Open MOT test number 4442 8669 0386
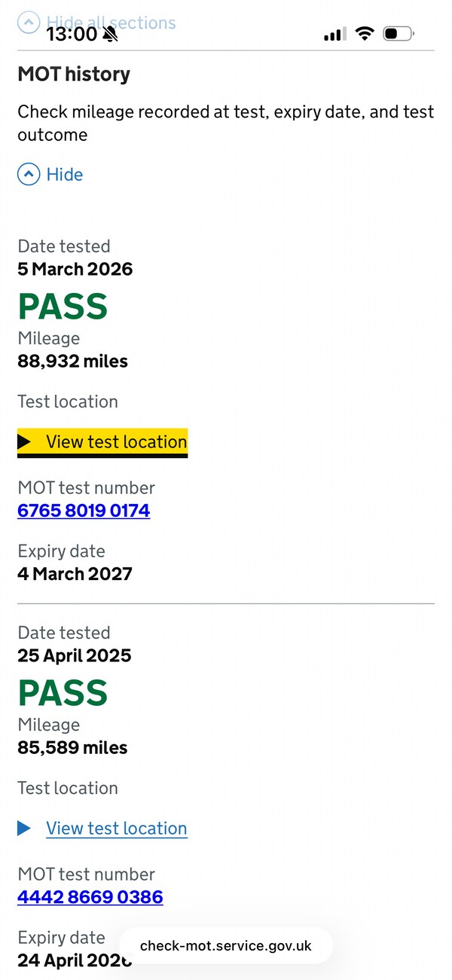This screenshot has height=980, width=452. click(90, 897)
